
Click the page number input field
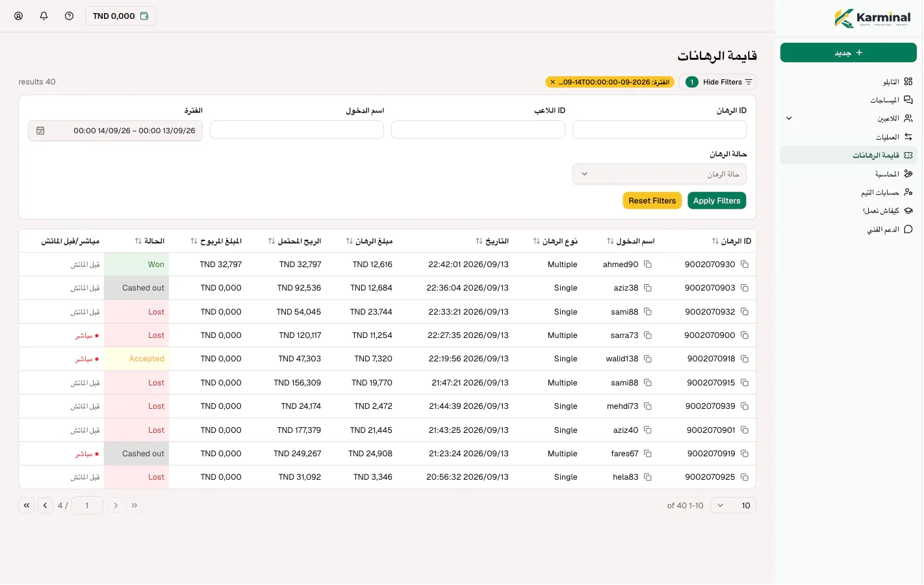pos(86,506)
